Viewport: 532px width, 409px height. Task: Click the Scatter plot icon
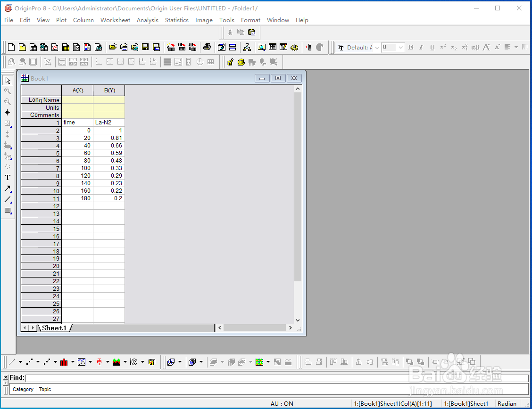click(30, 362)
